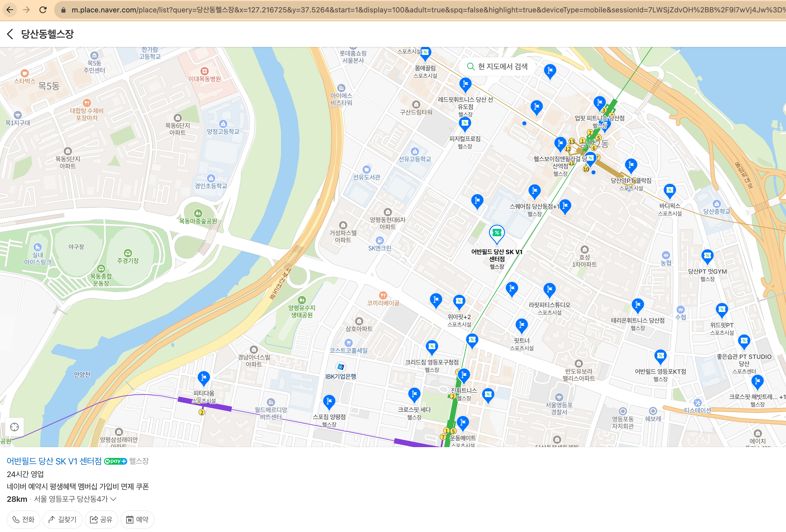This screenshot has width=786, height=532.
Task: Click the 목동마중숲공원 park marker
Action: click(198, 213)
